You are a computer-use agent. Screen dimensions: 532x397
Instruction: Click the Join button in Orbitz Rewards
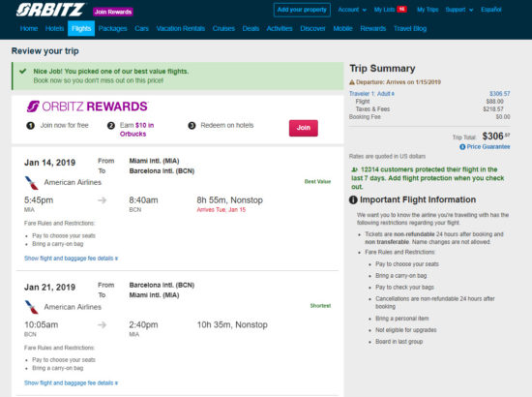[x=304, y=128]
